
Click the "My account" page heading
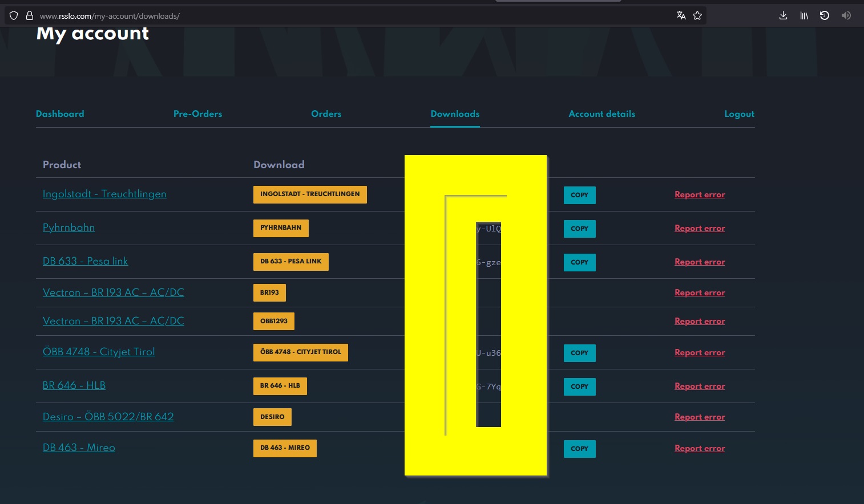(92, 34)
